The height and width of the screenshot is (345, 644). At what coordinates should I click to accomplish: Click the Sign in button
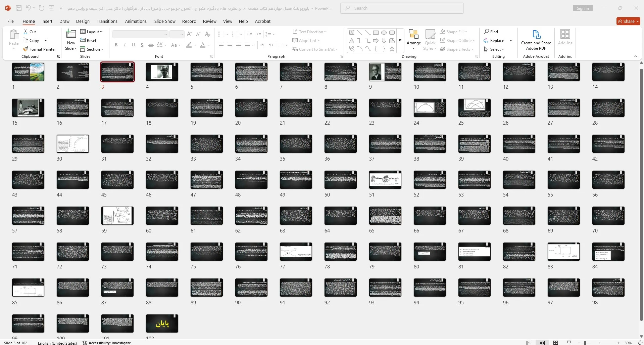(x=583, y=8)
